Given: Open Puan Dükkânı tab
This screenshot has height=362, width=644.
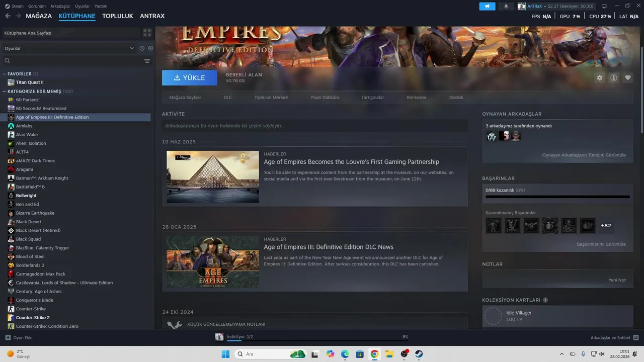Looking at the screenshot, I should 325,98.
